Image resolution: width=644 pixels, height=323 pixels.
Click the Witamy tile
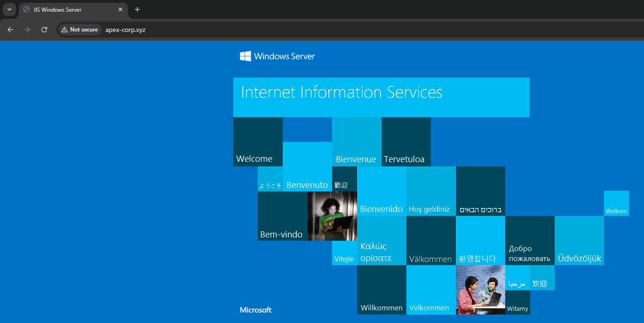517,302
